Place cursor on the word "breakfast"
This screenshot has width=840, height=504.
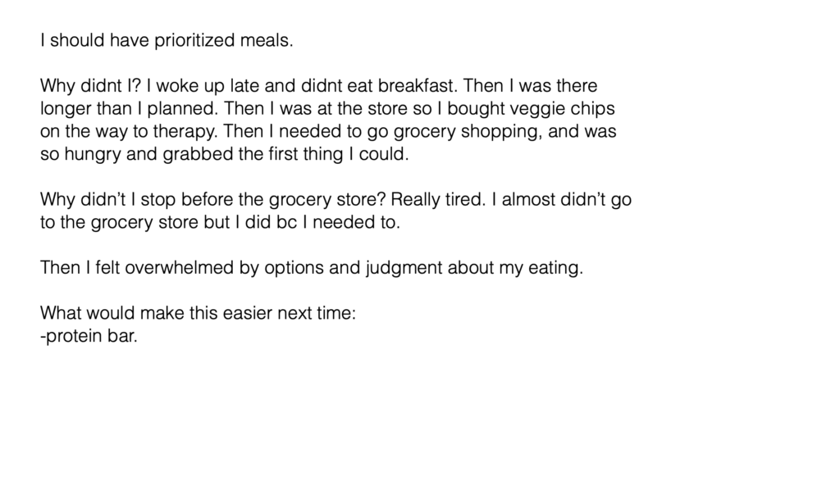[x=416, y=85]
